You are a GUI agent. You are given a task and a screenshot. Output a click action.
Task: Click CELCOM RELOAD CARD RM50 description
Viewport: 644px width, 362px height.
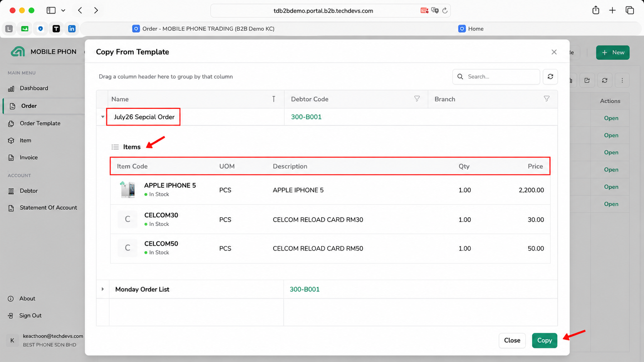point(318,249)
